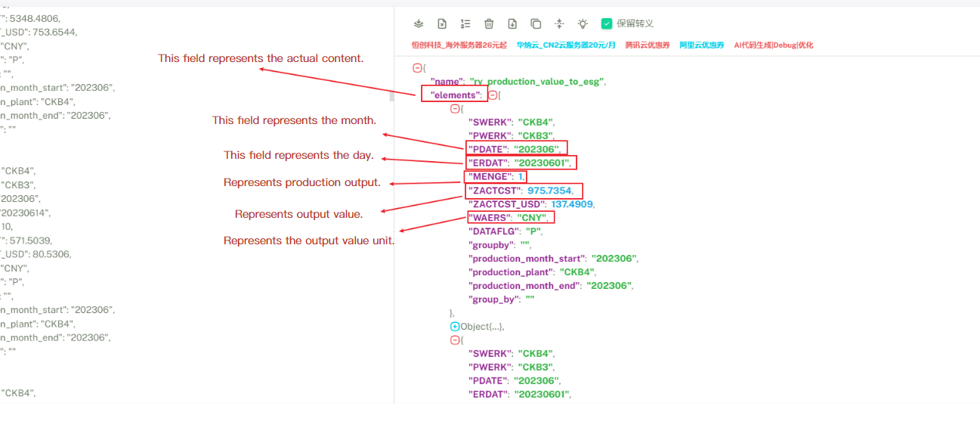Click the file-with-X icon in toolbar
The width and height of the screenshot is (980, 422).
(442, 24)
